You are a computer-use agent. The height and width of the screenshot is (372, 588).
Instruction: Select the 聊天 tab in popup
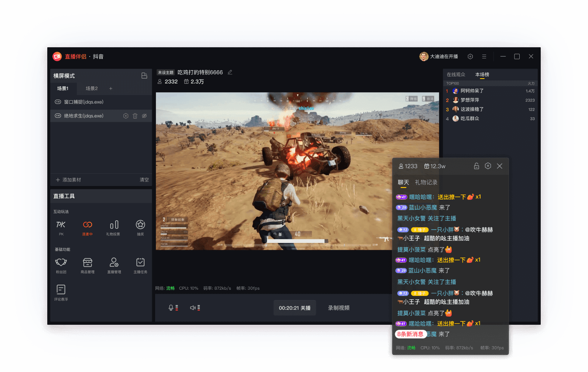403,182
